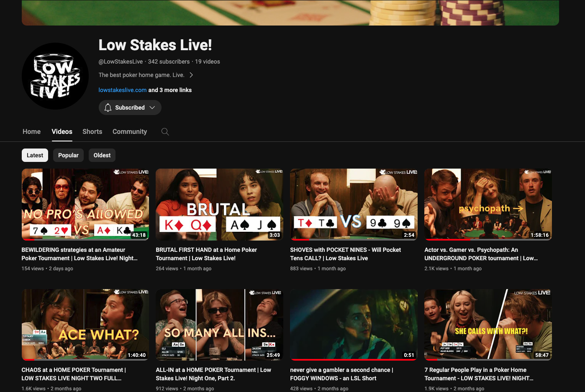Viewport: 585px width, 392px height.
Task: Open the 'SO MANY ALL INS...' thumbnail
Action: [x=219, y=325]
